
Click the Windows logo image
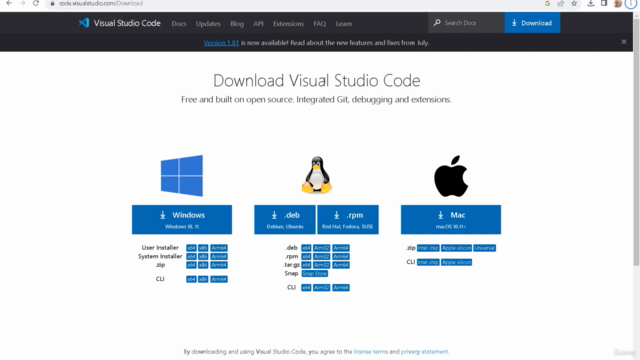182,176
